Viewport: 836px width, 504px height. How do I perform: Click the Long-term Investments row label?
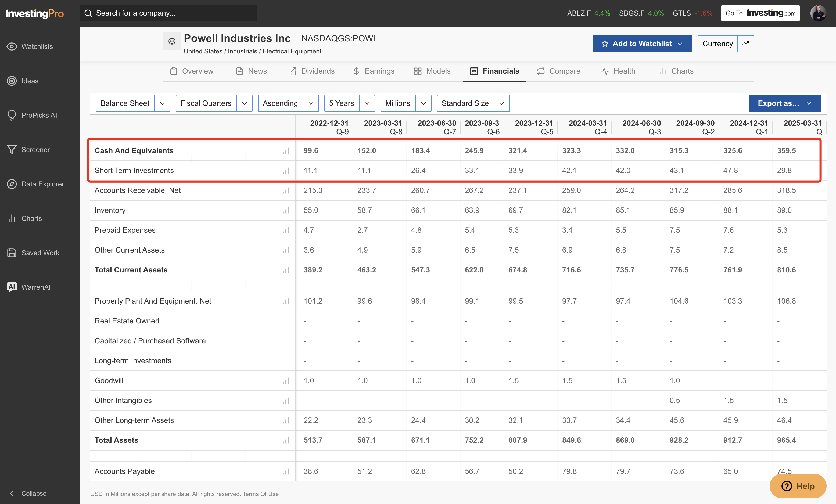(x=133, y=361)
